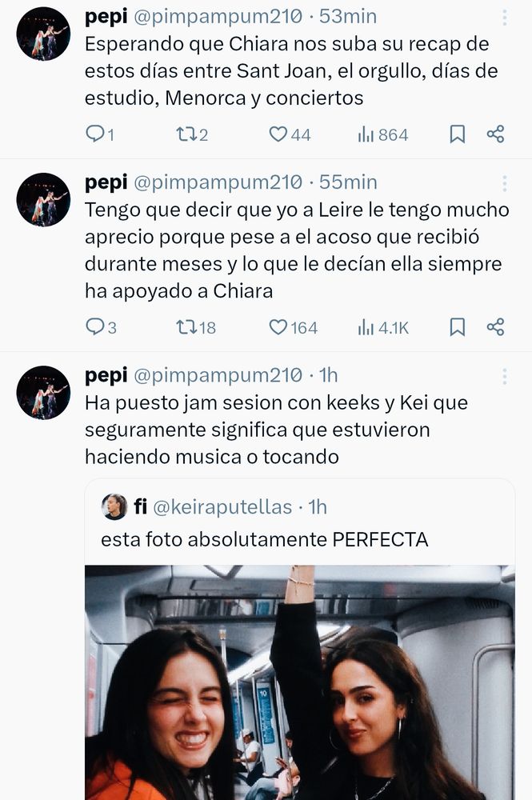Like the Leire tweet with 164 likes
Screen dimensions: 532x800
click(x=278, y=327)
